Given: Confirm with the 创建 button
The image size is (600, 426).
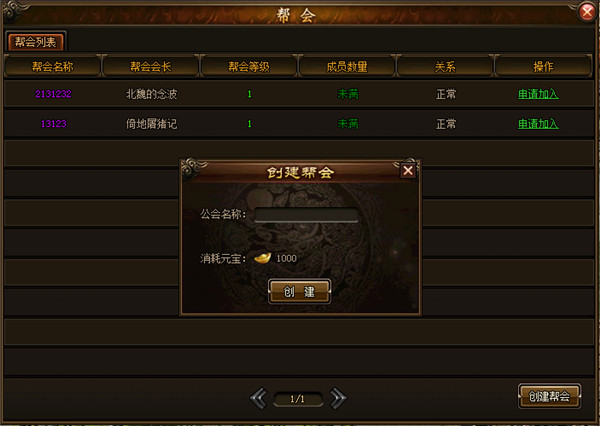Looking at the screenshot, I should [x=299, y=292].
